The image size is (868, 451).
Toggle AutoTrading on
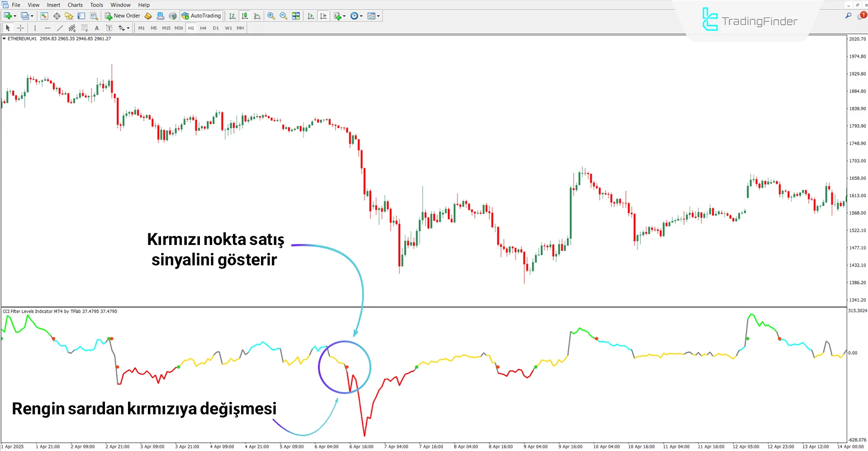(201, 15)
